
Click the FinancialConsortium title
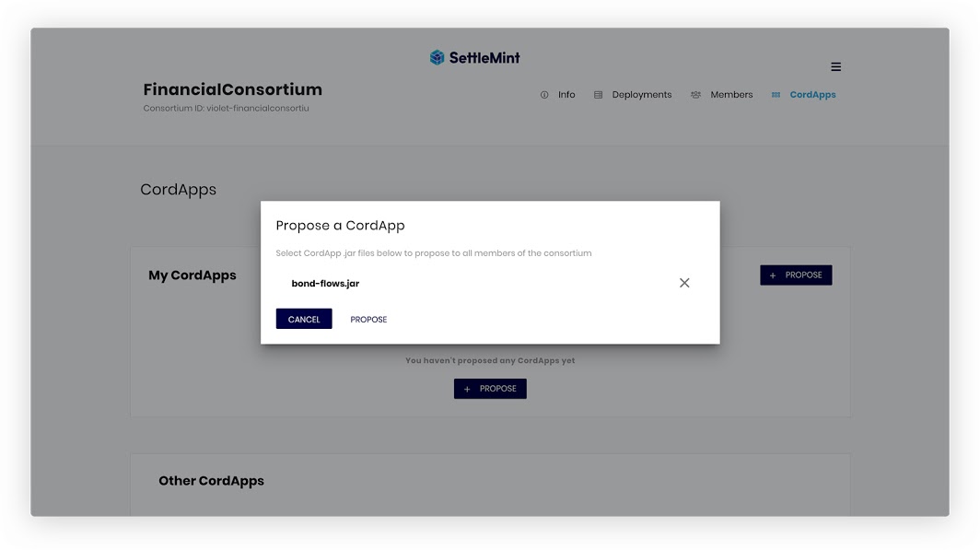pyautogui.click(x=232, y=89)
